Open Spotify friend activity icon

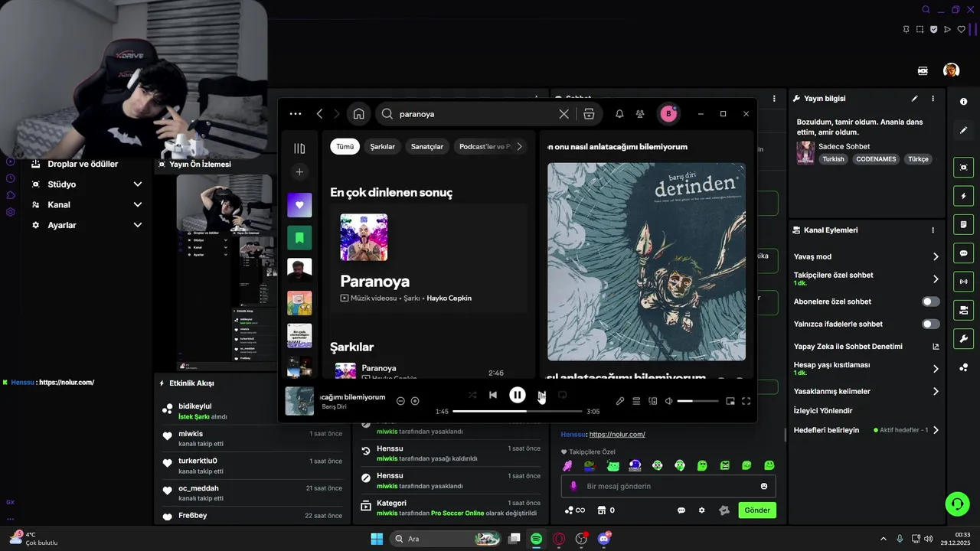[640, 114]
